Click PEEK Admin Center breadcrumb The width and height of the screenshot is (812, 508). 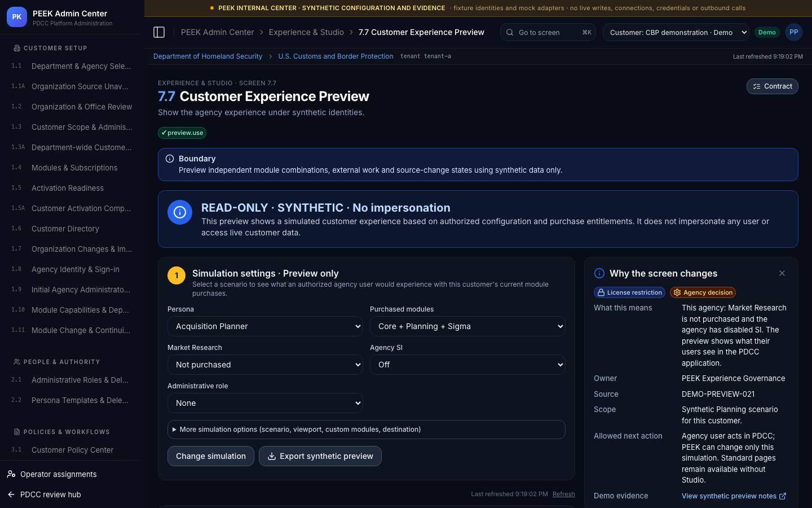[x=217, y=32]
